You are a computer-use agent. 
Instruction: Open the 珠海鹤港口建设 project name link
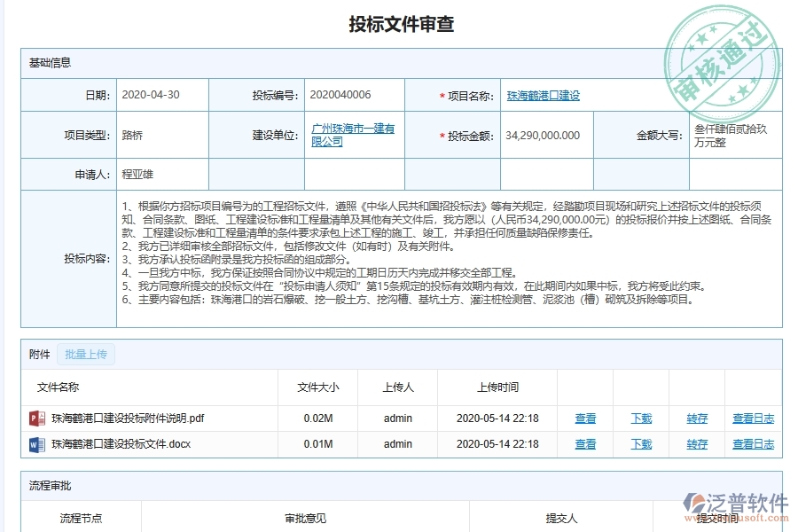544,95
